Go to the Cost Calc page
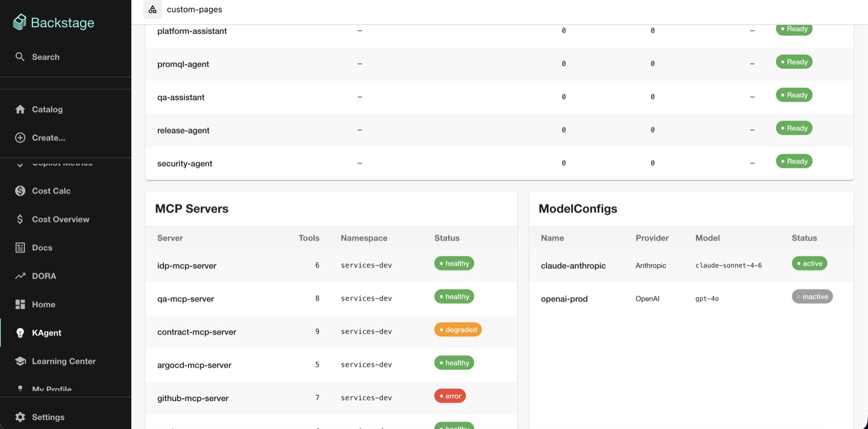The width and height of the screenshot is (868, 429). 66,191
